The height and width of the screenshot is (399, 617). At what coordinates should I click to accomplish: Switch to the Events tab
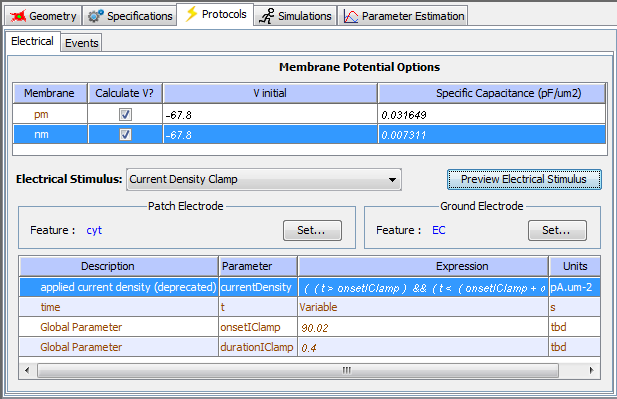[x=81, y=42]
